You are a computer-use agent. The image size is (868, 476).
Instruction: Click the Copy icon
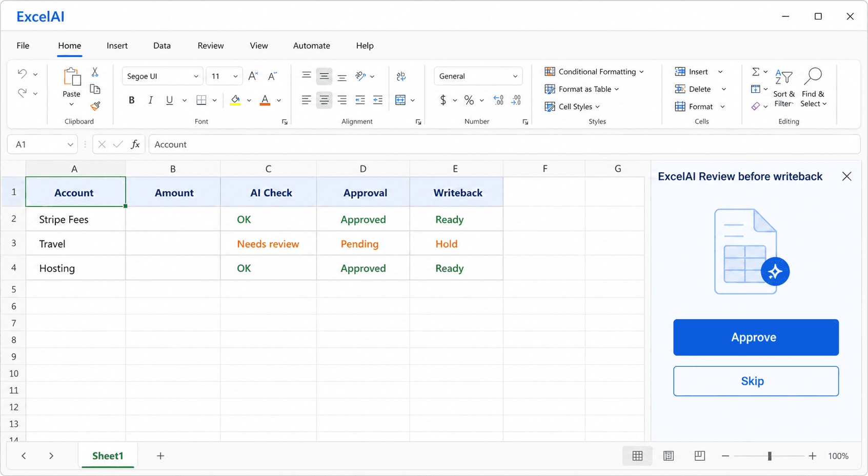pos(95,89)
